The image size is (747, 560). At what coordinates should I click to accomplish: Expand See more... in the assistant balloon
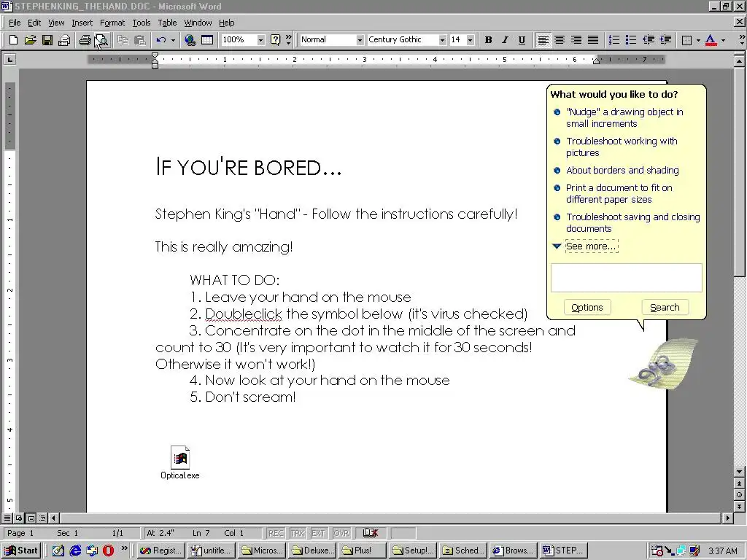591,246
